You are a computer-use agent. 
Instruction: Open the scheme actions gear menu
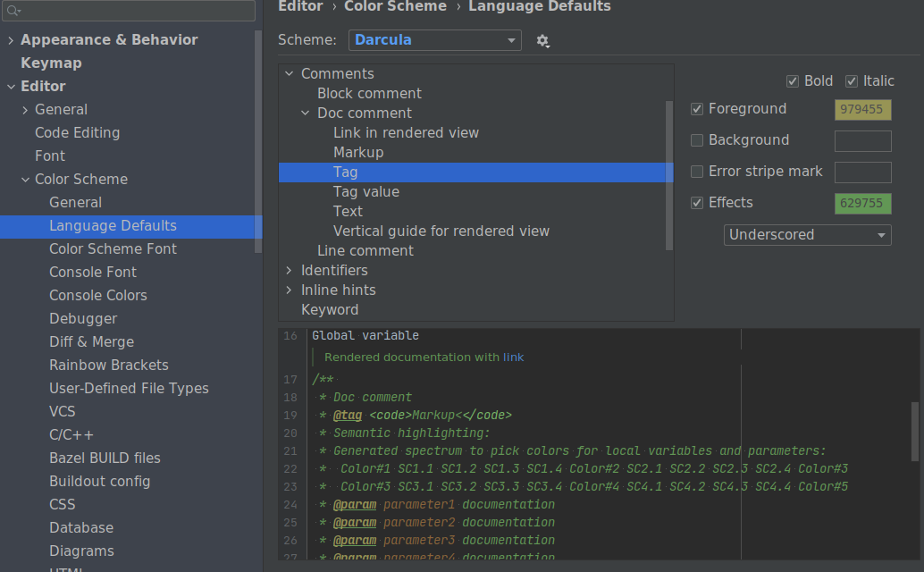tap(542, 40)
